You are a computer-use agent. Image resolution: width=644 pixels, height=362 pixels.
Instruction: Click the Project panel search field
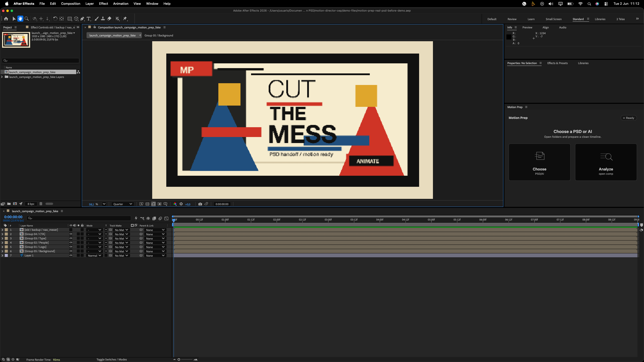coord(41,61)
